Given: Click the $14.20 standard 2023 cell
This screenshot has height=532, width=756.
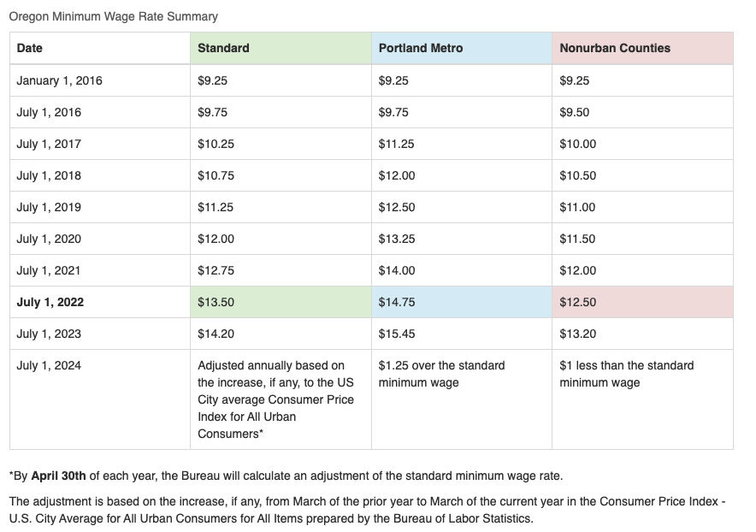Looking at the screenshot, I should [x=281, y=334].
